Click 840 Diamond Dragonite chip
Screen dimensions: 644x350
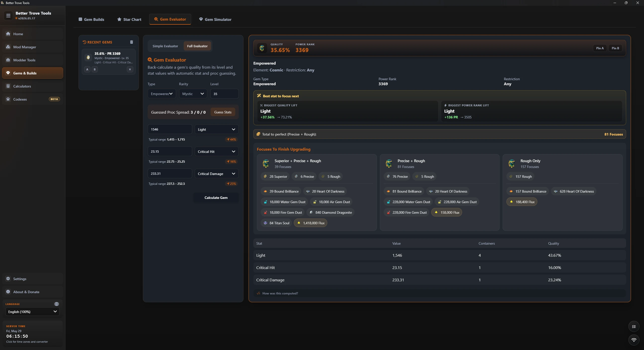(331, 212)
